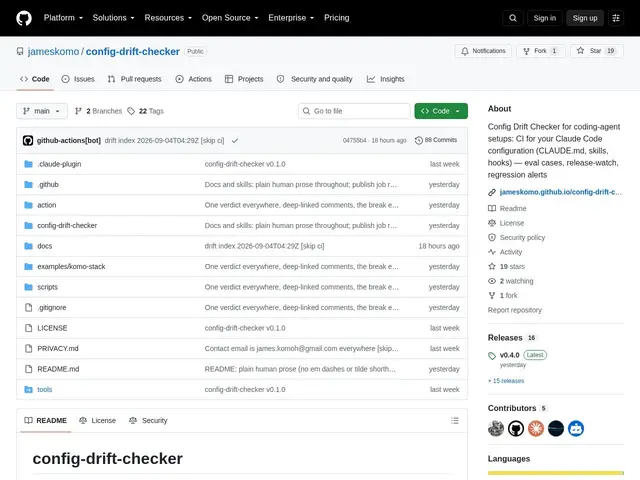Screen dimensions: 640x480
Task: Open the action folder
Action: coord(47,205)
